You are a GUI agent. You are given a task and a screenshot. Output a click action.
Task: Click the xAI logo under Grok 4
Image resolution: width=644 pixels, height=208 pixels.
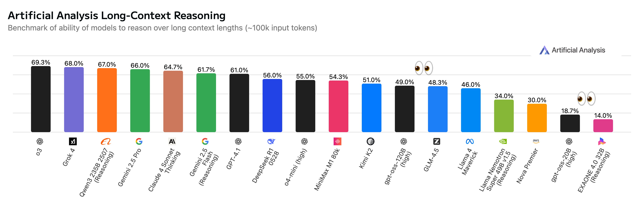pyautogui.click(x=73, y=142)
